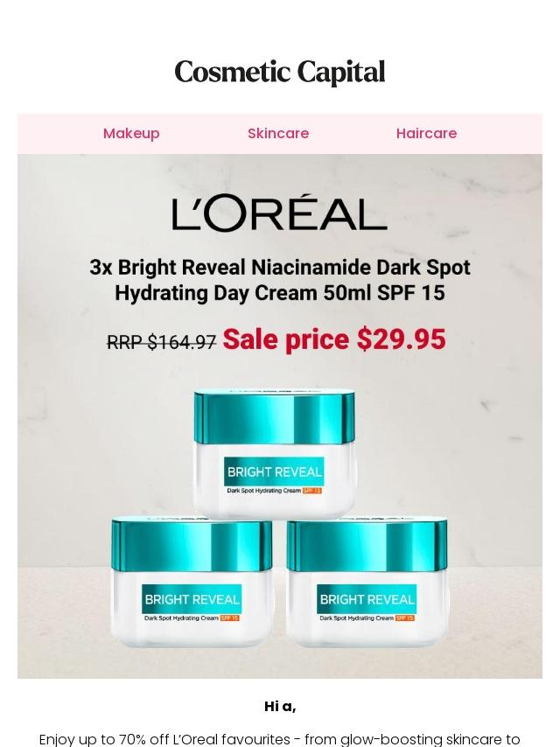Open the Makeup category link
The width and height of the screenshot is (560, 747).
click(131, 133)
